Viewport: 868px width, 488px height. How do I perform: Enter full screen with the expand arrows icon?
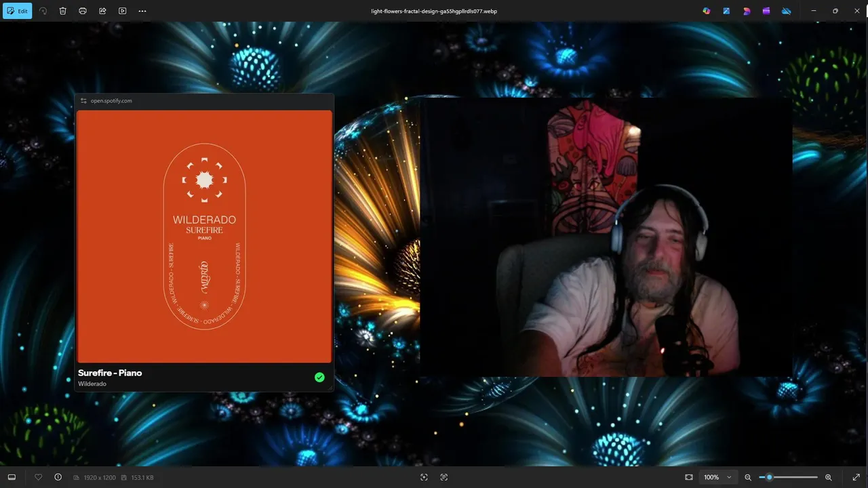(x=856, y=477)
